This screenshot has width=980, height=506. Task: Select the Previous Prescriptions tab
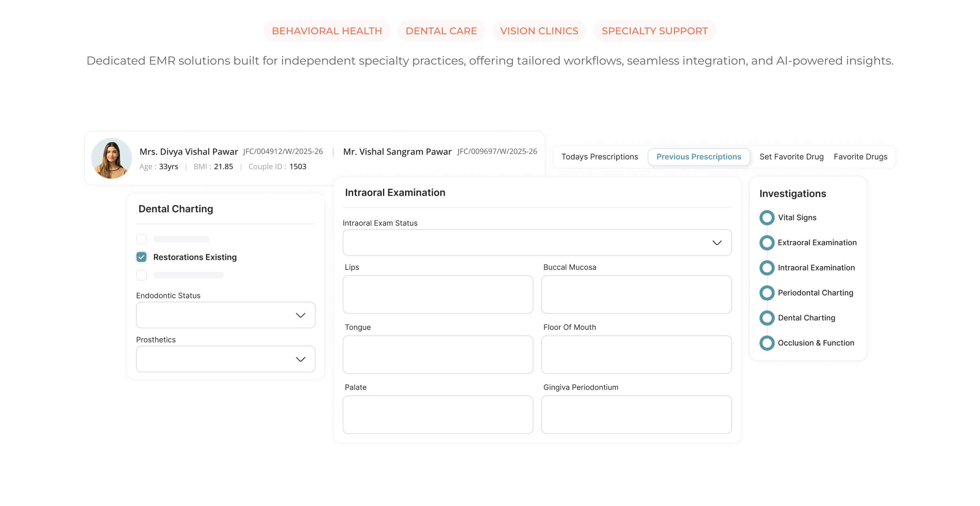pos(699,157)
